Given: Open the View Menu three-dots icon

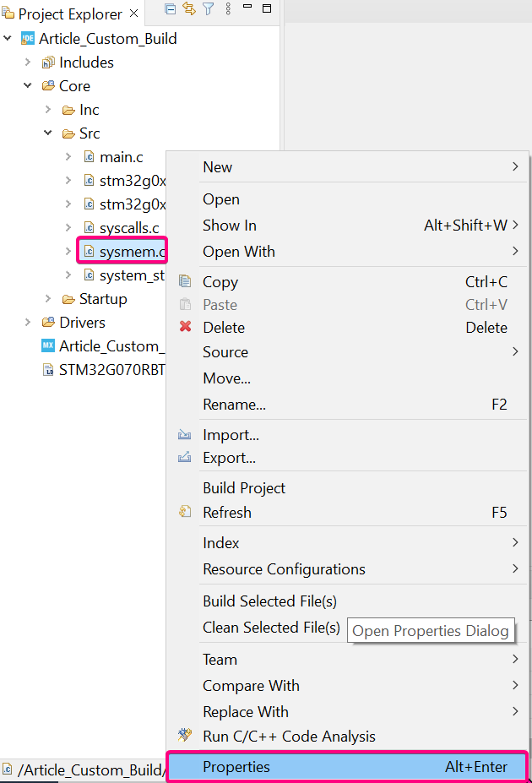Looking at the screenshot, I should (x=228, y=9).
